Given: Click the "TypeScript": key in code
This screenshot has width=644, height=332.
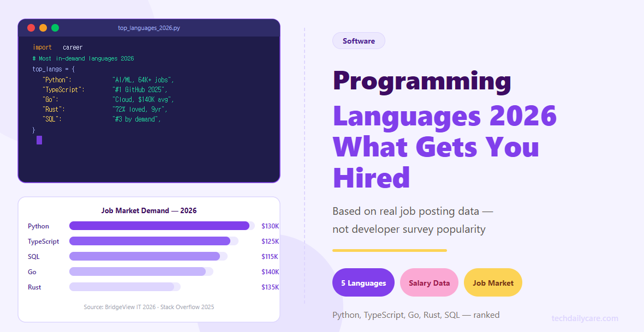Looking at the screenshot, I should point(63,89).
